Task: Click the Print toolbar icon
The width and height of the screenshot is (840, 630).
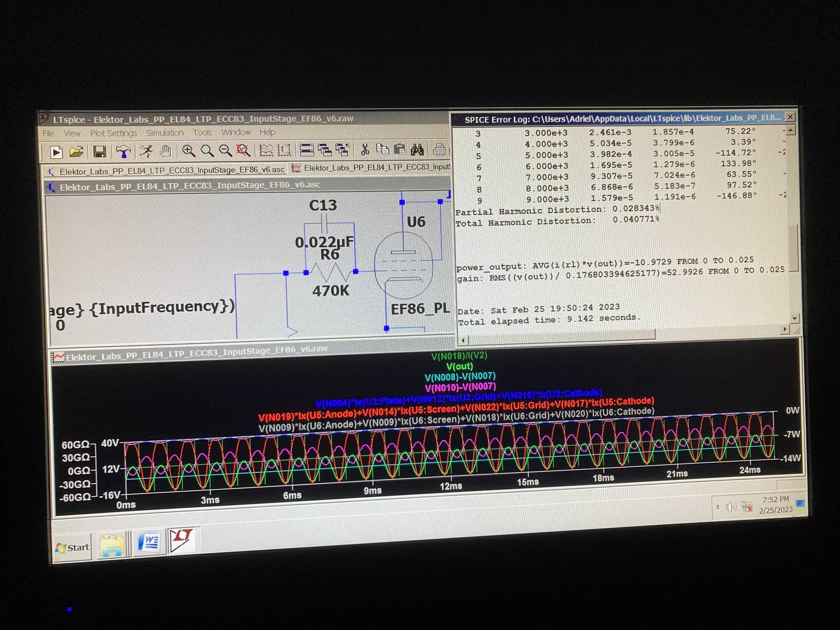Action: (x=439, y=149)
